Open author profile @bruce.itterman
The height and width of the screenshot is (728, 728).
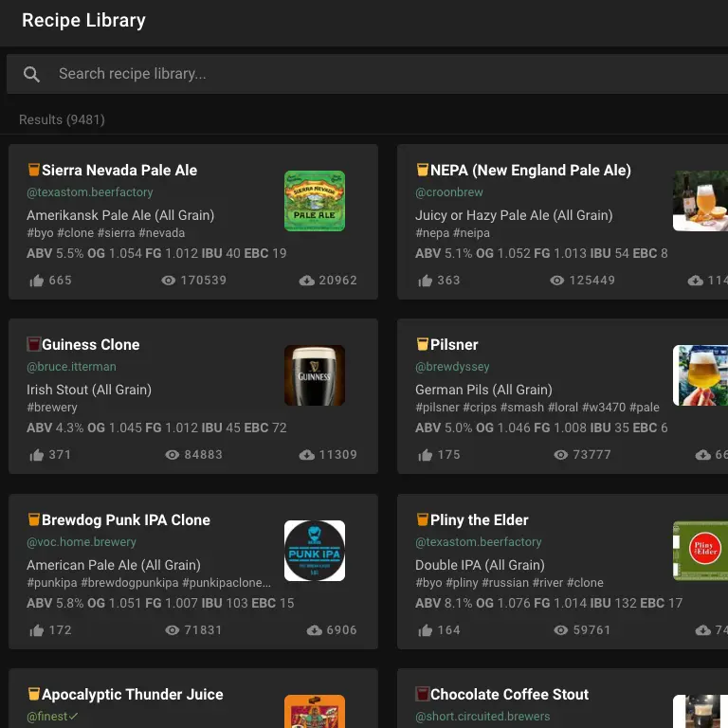click(x=71, y=367)
